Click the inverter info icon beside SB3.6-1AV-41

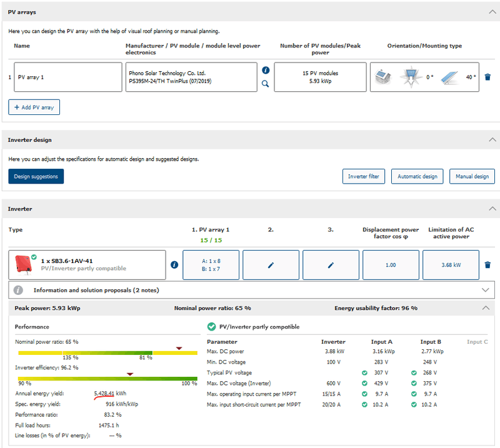tap(174, 265)
